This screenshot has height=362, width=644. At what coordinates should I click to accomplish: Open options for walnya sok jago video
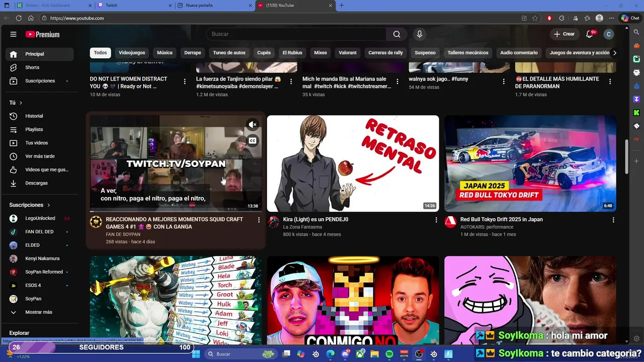coord(504,81)
